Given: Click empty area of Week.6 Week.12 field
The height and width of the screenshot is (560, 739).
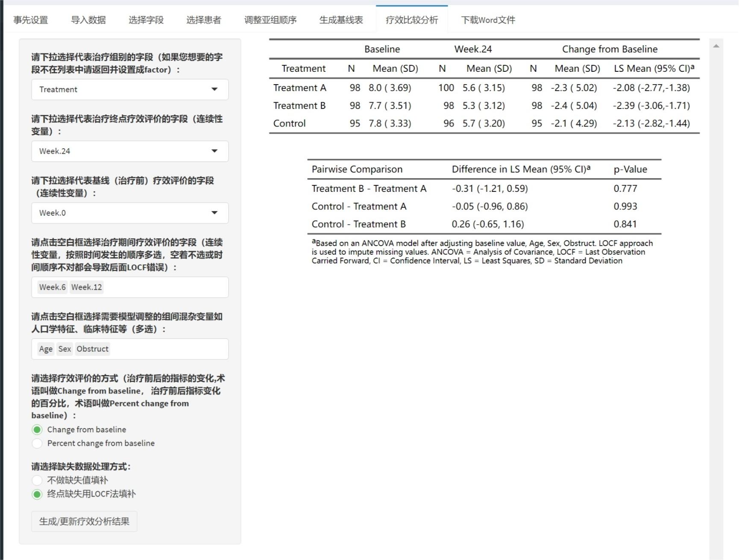Looking at the screenshot, I should click(x=166, y=287).
